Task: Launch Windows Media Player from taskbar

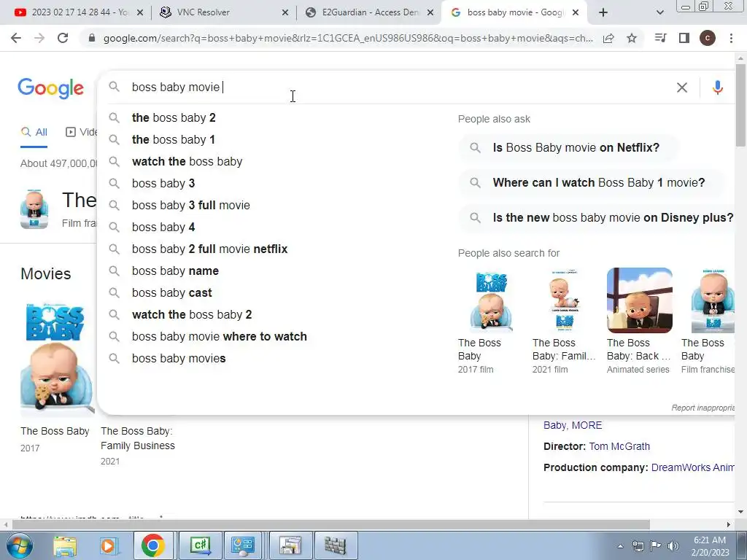Action: pos(109,545)
